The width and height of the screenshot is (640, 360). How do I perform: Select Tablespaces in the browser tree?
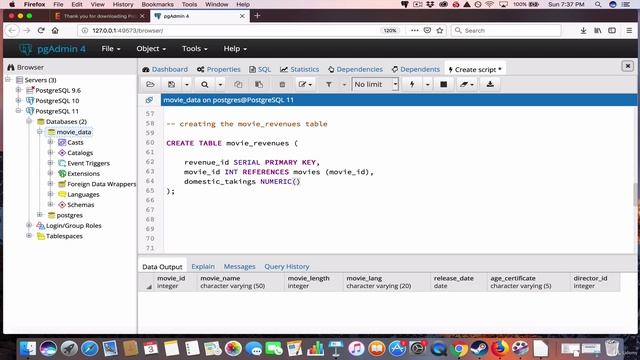[64, 236]
